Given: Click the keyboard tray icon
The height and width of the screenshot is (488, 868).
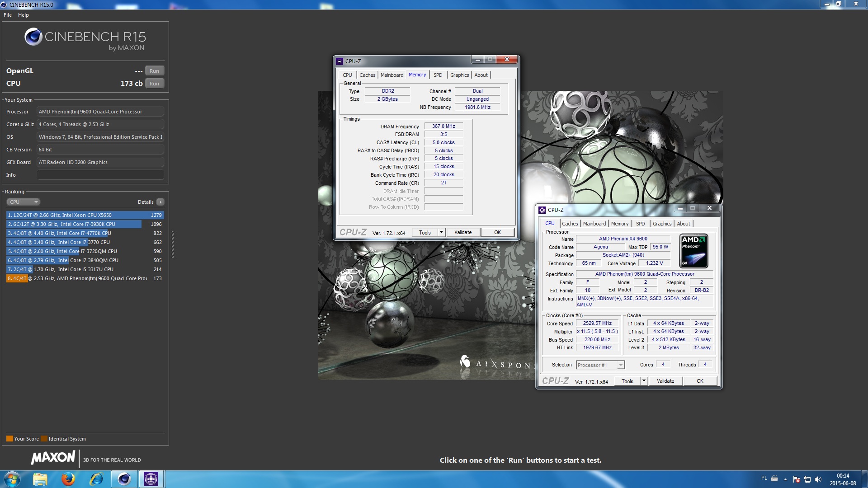Looking at the screenshot, I should coord(774,479).
